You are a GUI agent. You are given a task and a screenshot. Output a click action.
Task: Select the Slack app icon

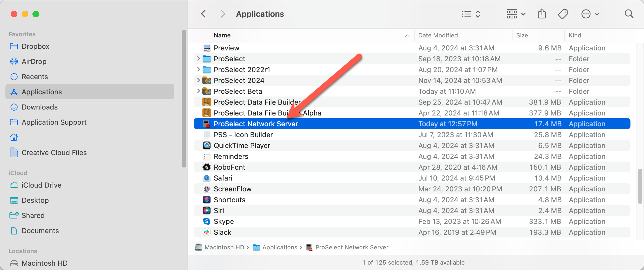pyautogui.click(x=207, y=232)
